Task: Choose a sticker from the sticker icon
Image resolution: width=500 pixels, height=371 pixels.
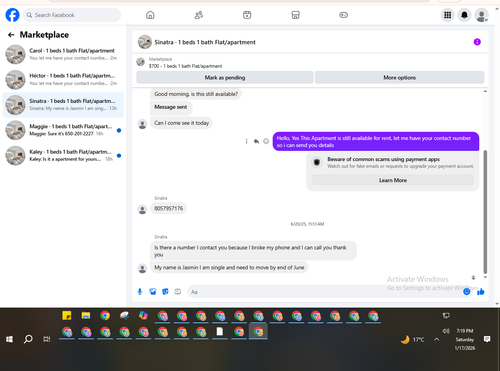Action: tap(165, 292)
